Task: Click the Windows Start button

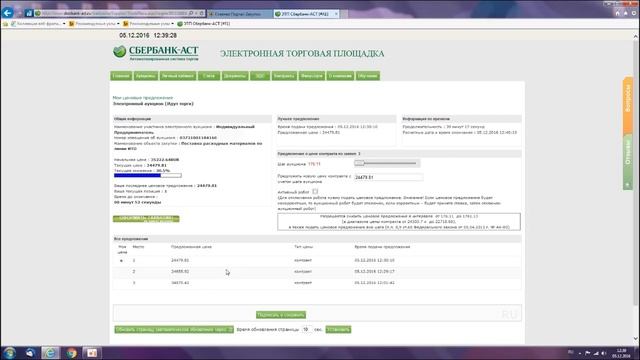Action: coord(9,353)
